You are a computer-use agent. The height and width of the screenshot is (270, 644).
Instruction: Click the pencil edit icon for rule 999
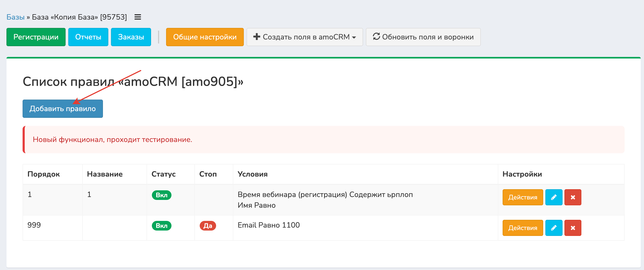(x=554, y=228)
